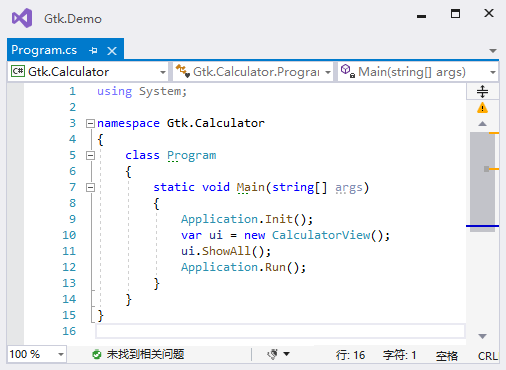Close the Gtk.Demo window
The height and width of the screenshot is (370, 506).
click(489, 13)
